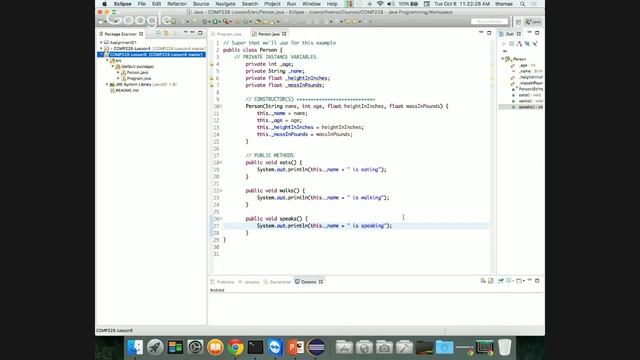Expand Program.java in Package Explorer
Image resolution: width=640 pixels, height=360 pixels.
click(118, 78)
